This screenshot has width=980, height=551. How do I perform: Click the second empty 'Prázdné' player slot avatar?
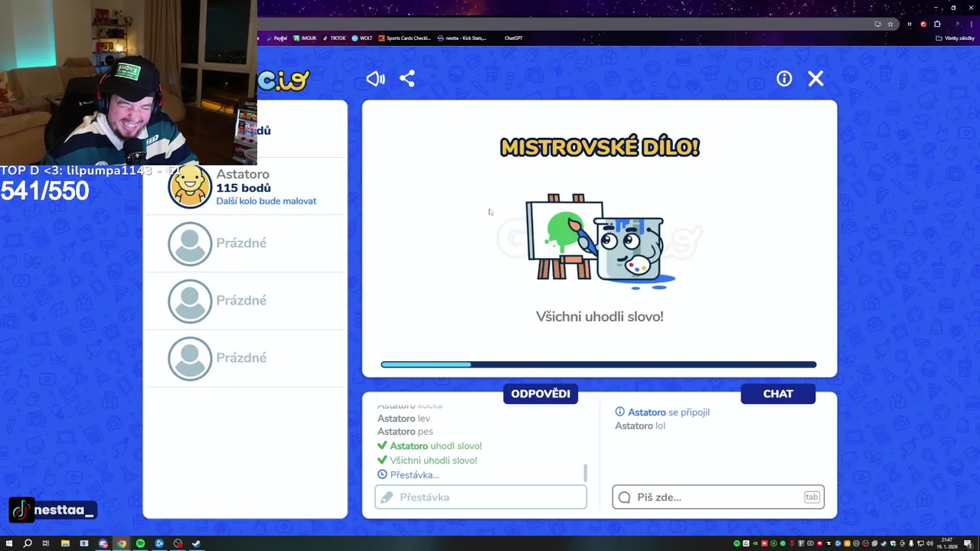[x=190, y=302]
